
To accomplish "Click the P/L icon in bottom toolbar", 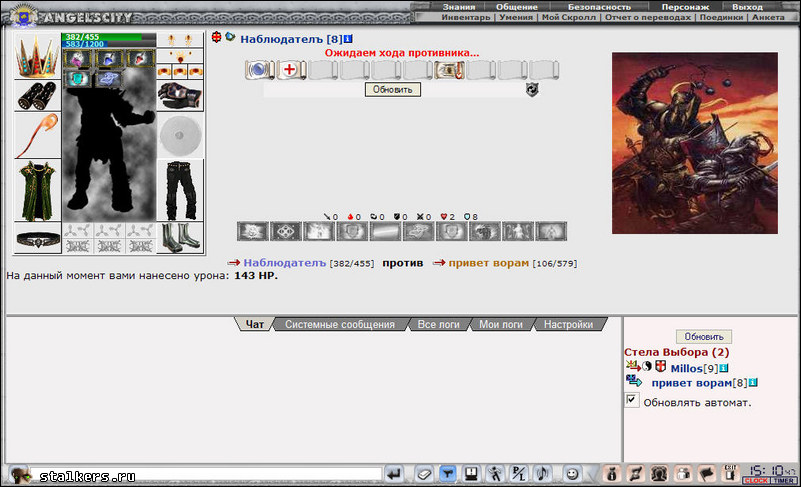I will point(519,475).
